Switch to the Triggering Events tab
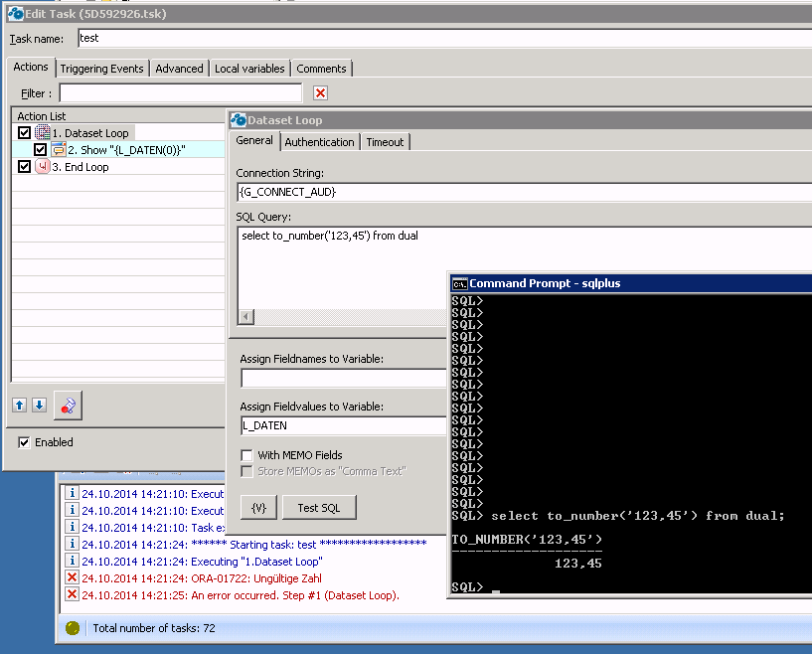Screen dimensions: 812x654 102,69
